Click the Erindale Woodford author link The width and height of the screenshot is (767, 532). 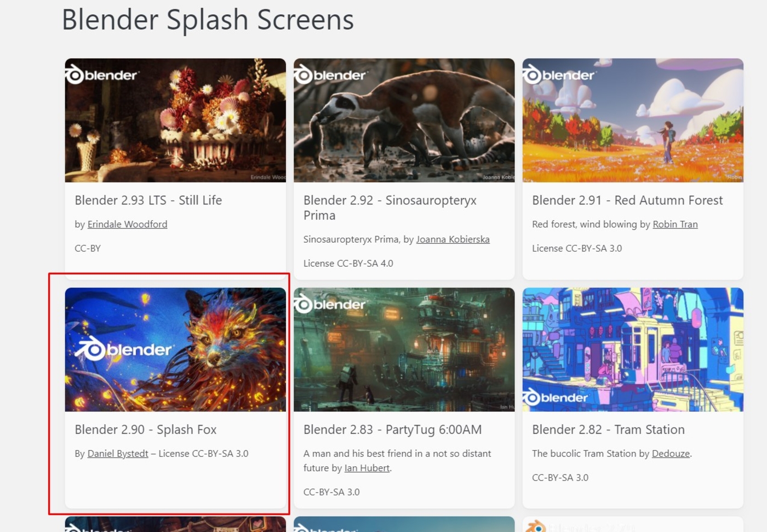tap(128, 224)
